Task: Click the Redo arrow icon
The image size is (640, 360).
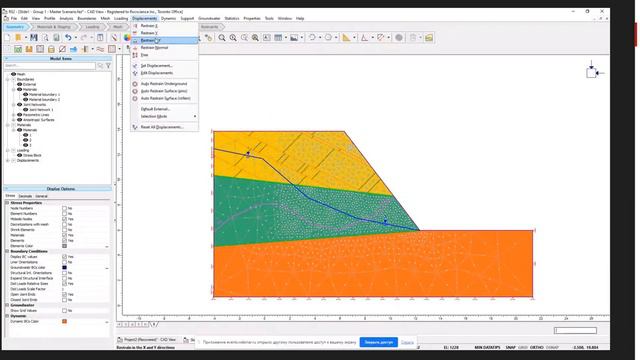Action: [x=84, y=38]
